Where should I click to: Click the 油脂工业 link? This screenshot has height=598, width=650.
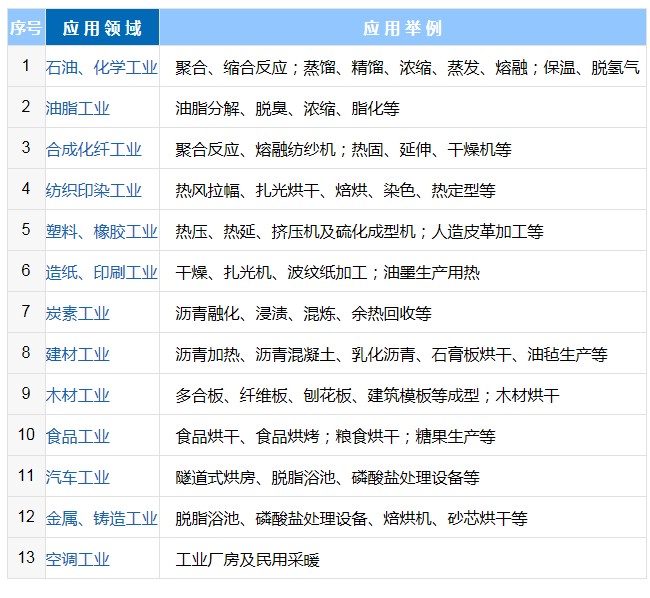(x=78, y=109)
